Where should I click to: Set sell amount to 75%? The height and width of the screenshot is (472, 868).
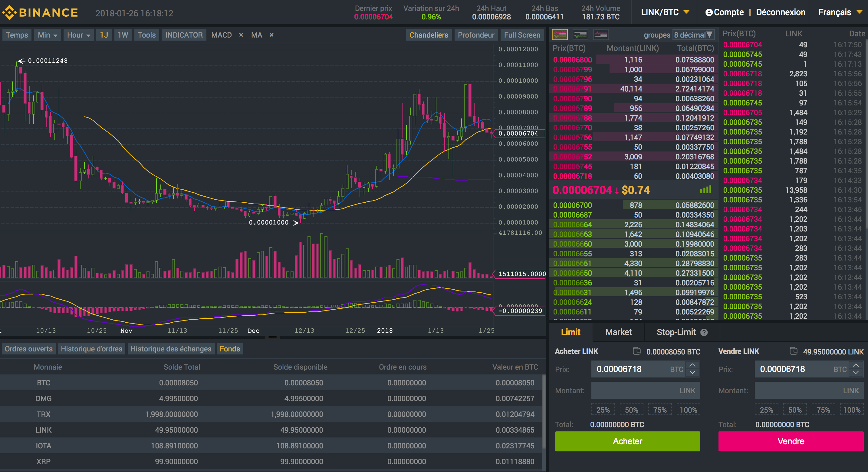[823, 410]
